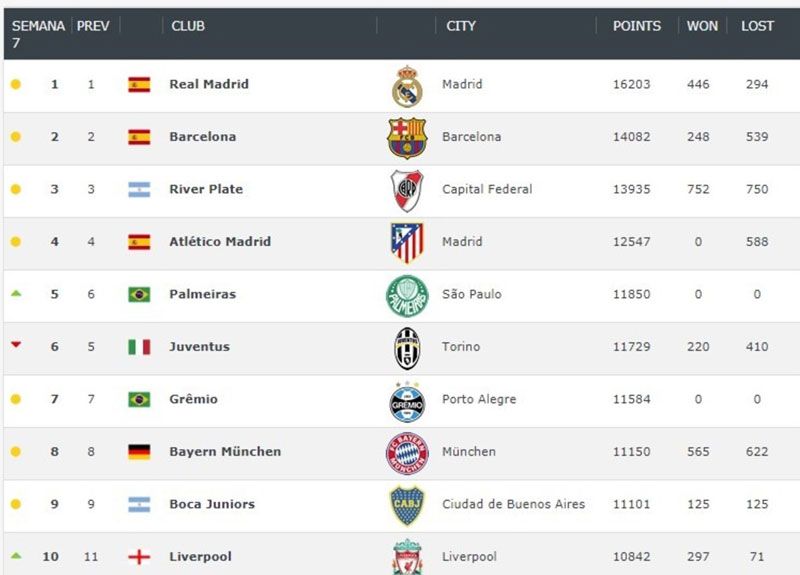Click the River Plate club crest
The width and height of the screenshot is (800, 575).
point(407,190)
